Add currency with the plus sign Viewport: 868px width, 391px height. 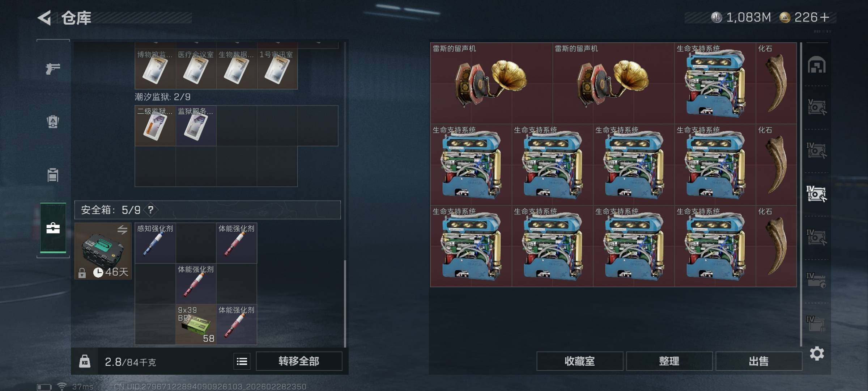[825, 17]
